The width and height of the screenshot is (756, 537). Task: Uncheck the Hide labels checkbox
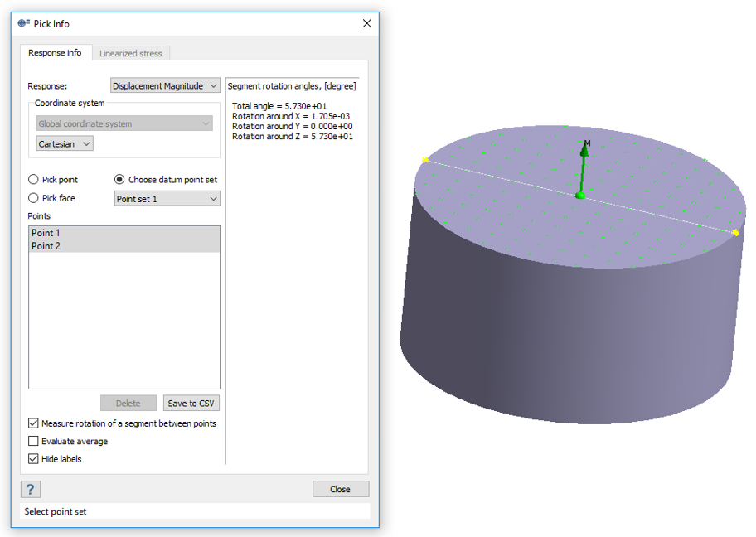coord(34,459)
